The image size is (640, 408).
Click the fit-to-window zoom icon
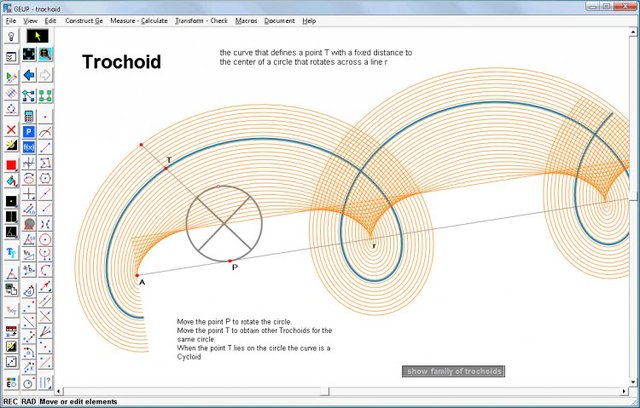pos(29,54)
